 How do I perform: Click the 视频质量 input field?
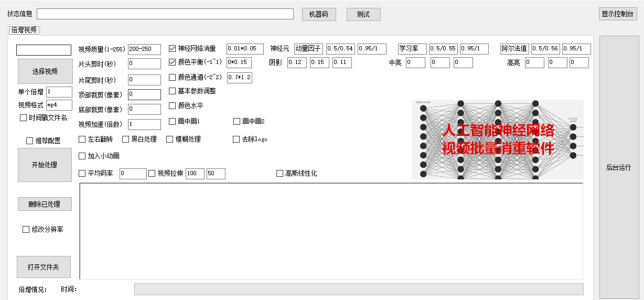tap(144, 49)
